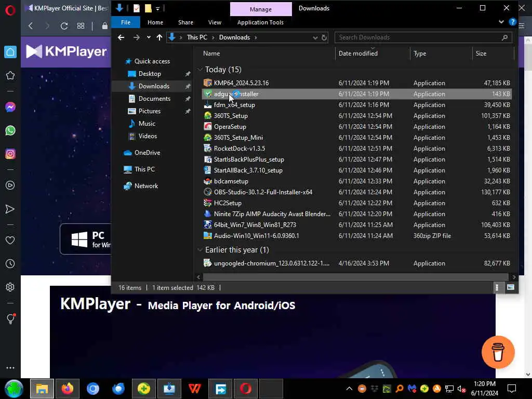Open the Customize Quick Access Toolbar dropdown
Viewport: 532px width, 399px height.
157,8
